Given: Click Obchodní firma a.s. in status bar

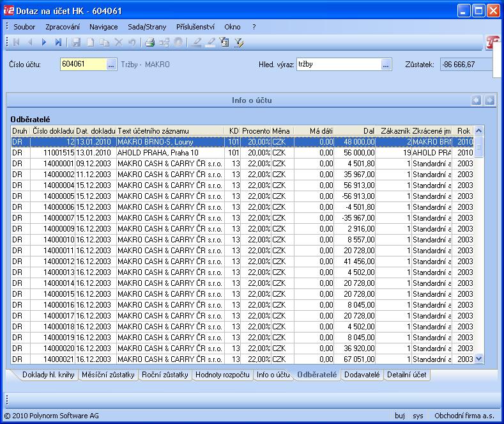Looking at the screenshot, I should (x=464, y=416).
